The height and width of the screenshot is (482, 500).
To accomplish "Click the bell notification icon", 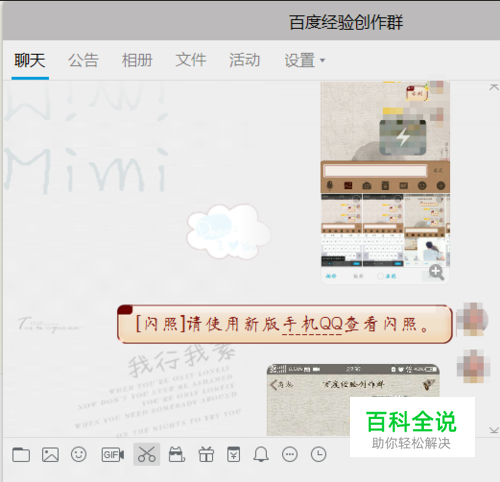I will [x=261, y=454].
